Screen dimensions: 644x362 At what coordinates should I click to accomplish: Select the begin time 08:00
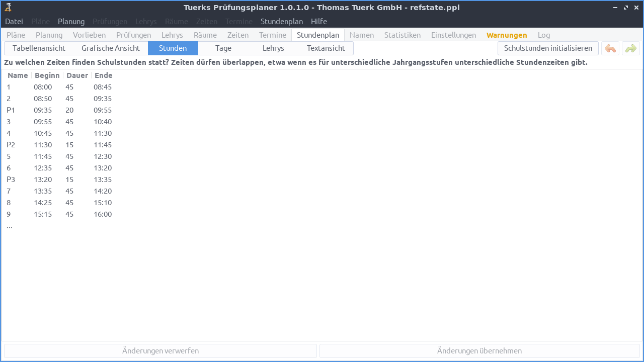(x=43, y=87)
